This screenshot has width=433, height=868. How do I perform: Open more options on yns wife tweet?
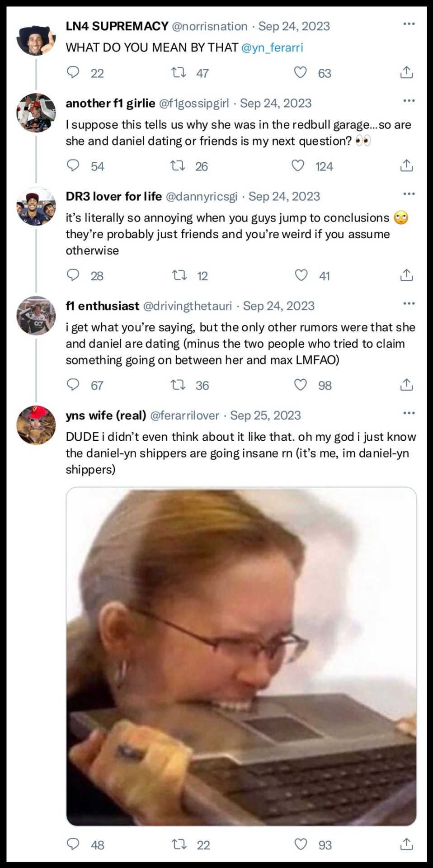click(x=409, y=412)
